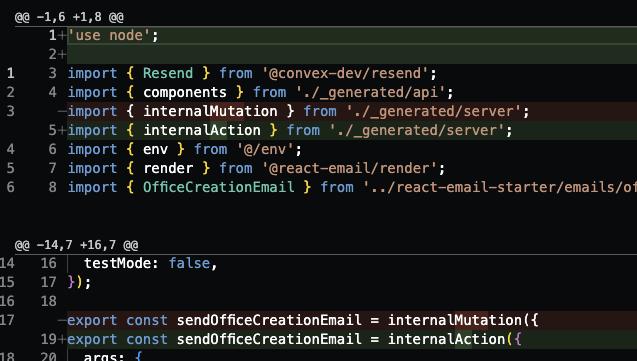Click the word Resend in the import line
637x361 pixels.
pyautogui.click(x=168, y=73)
